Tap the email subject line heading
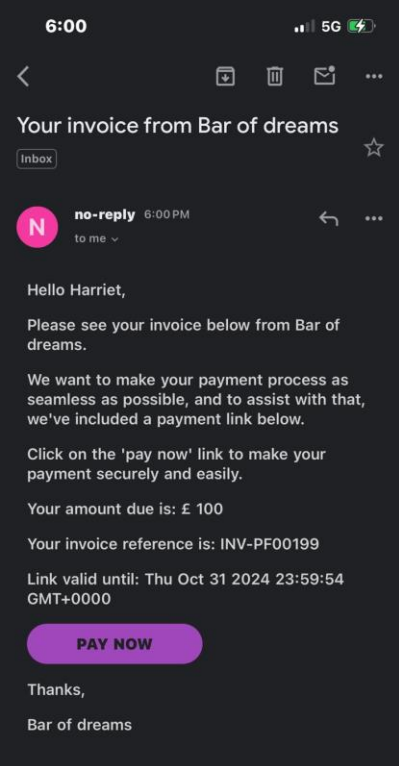The width and height of the screenshot is (399, 766). (x=178, y=125)
